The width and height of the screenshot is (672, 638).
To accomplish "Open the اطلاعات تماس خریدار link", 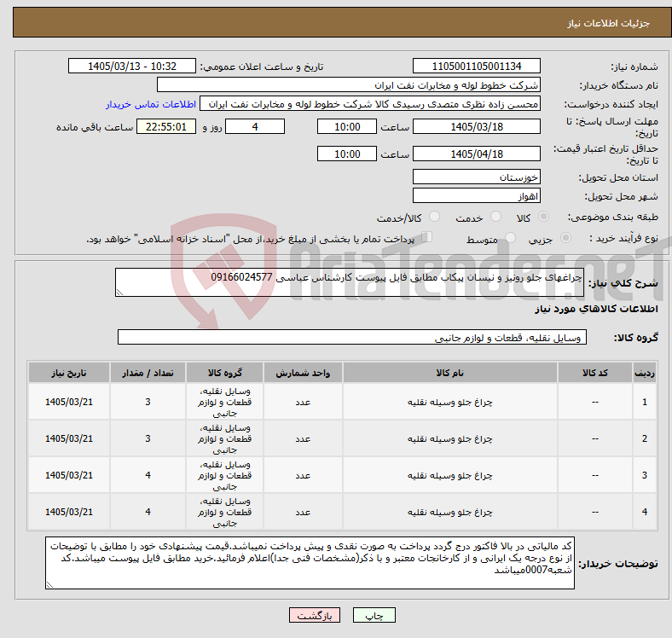I will pyautogui.click(x=151, y=104).
